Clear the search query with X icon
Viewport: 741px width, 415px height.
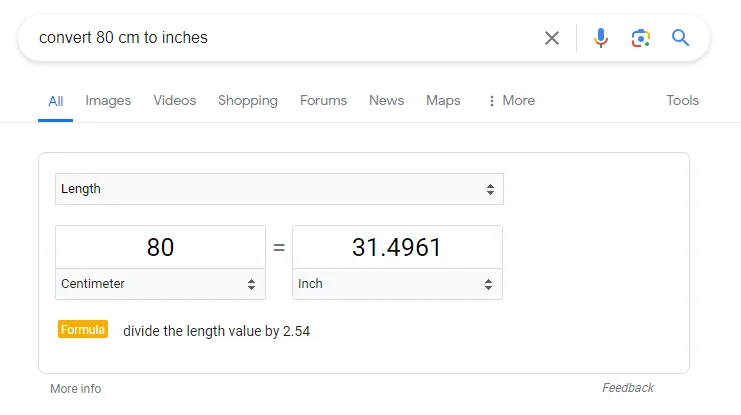tap(552, 38)
